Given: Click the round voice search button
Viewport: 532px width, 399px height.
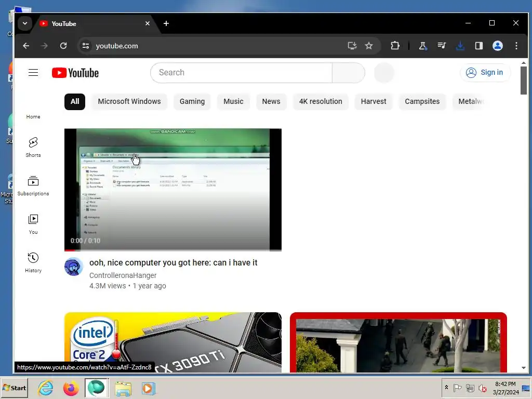Looking at the screenshot, I should click(x=384, y=73).
